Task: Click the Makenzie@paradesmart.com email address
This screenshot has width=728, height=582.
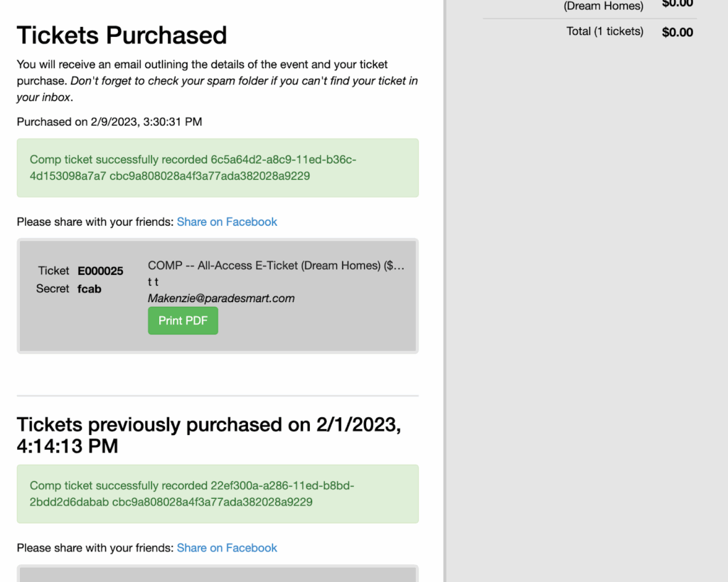Action: pos(221,298)
